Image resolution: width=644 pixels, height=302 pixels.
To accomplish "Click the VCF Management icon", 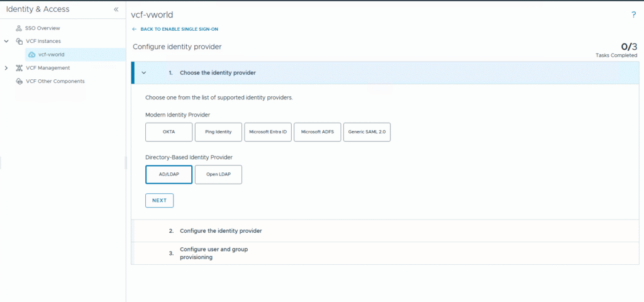I will [x=19, y=68].
